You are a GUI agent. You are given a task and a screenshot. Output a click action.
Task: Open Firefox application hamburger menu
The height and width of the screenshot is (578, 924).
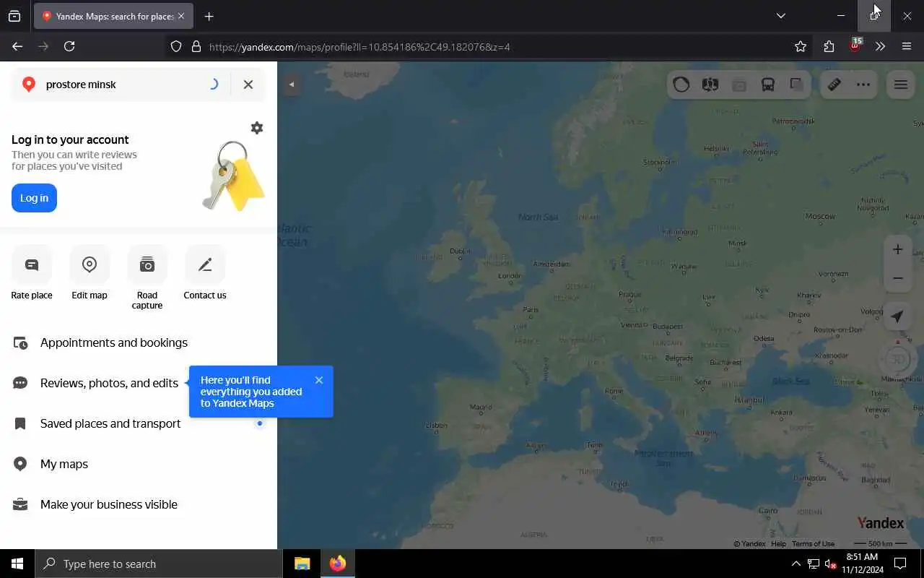tap(907, 47)
